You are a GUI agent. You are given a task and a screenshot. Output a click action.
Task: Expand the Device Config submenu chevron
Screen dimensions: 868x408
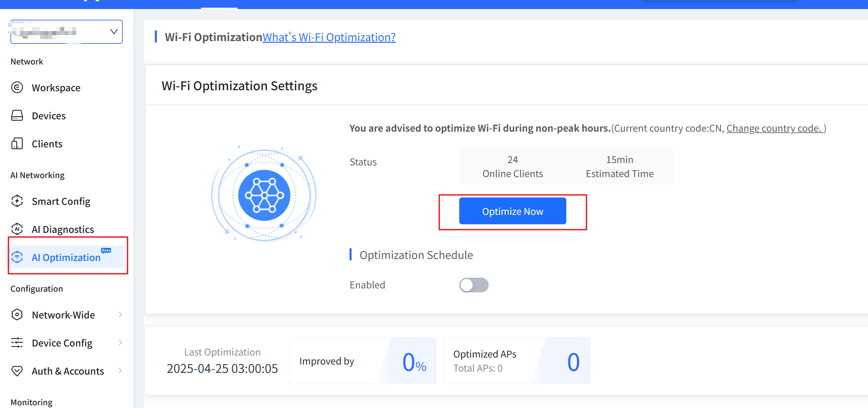[x=120, y=343]
